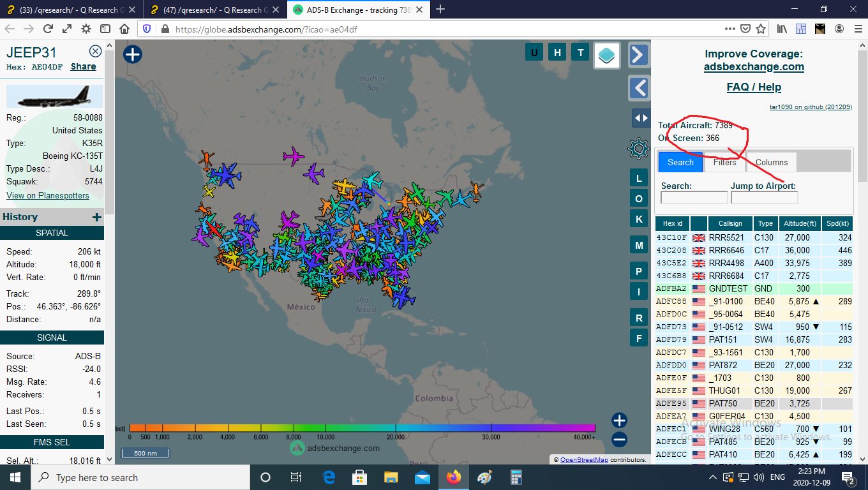Toggle the H map button
Image resolution: width=868 pixels, height=490 pixels.
[557, 52]
